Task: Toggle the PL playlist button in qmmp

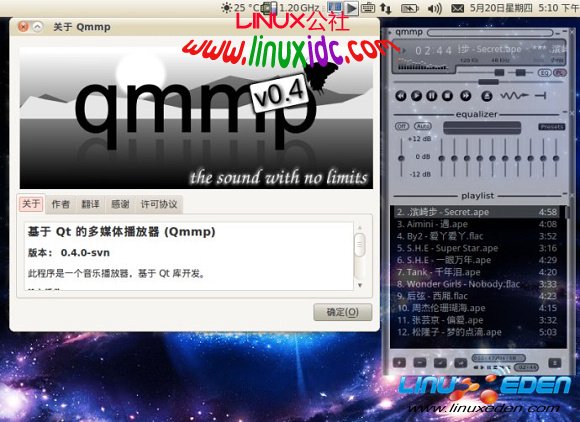Action: [559, 73]
